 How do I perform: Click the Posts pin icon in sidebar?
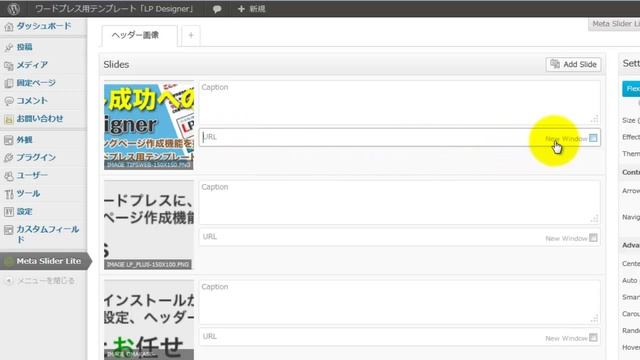click(x=9, y=47)
